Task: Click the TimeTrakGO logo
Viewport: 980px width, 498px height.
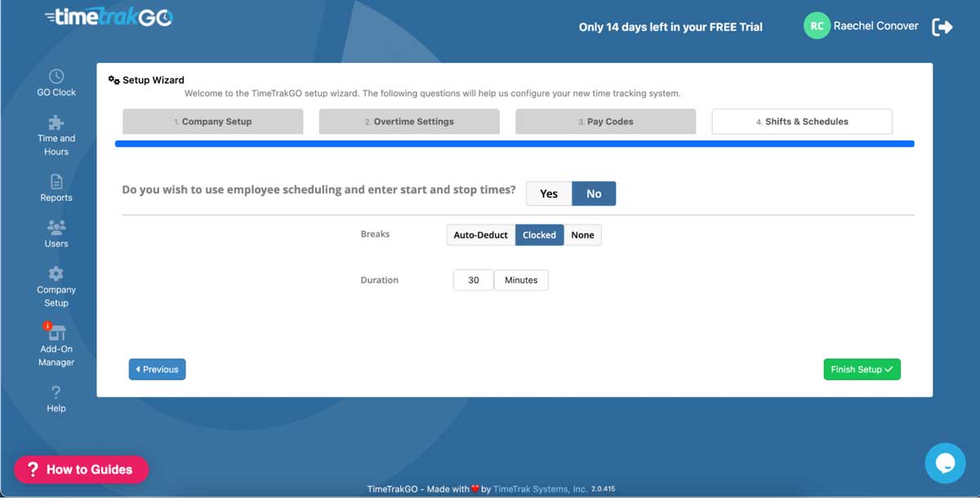Action: point(109,17)
